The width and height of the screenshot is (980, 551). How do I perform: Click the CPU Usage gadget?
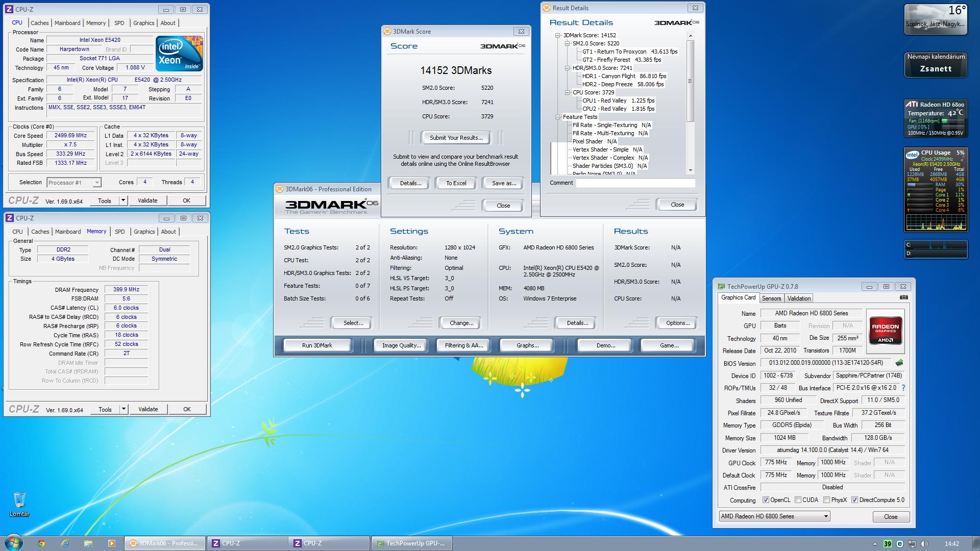pyautogui.click(x=936, y=189)
